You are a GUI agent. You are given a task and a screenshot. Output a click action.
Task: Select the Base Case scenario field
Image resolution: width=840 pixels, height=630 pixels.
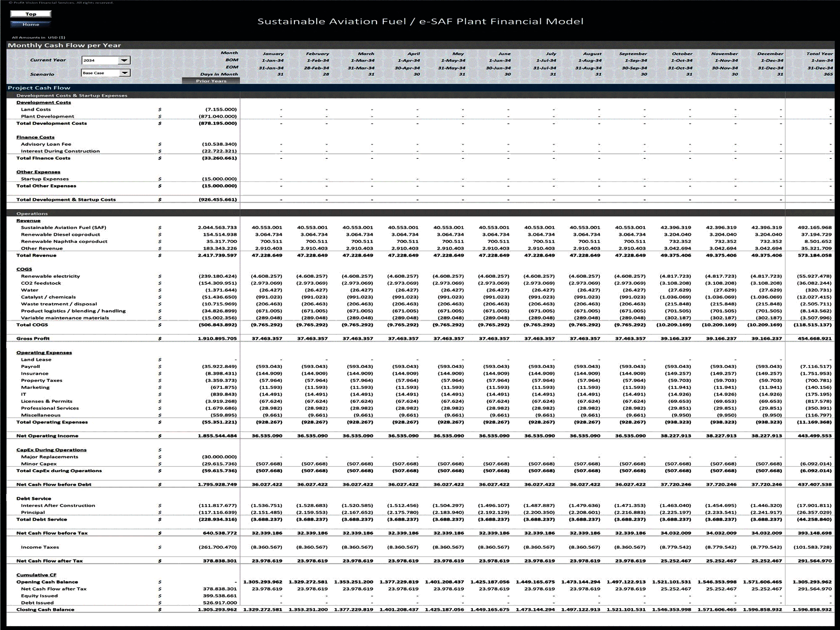pos(100,73)
